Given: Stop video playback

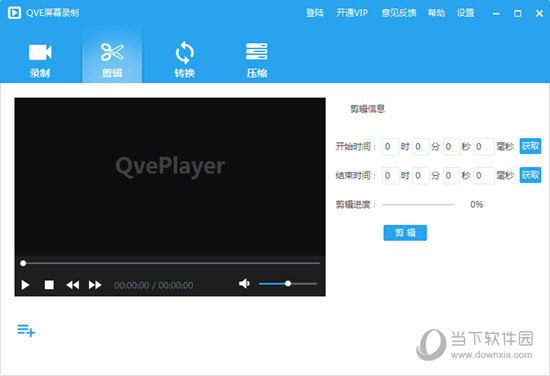Looking at the screenshot, I should (x=49, y=285).
